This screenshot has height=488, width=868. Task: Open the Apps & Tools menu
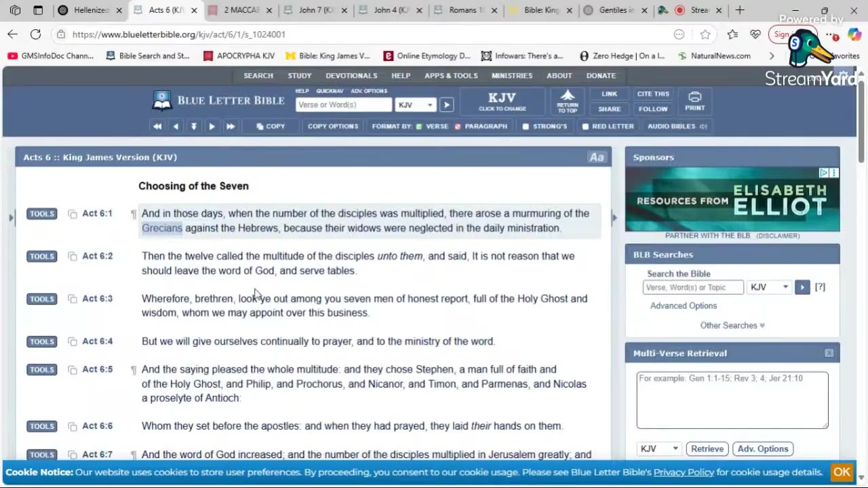pos(451,76)
